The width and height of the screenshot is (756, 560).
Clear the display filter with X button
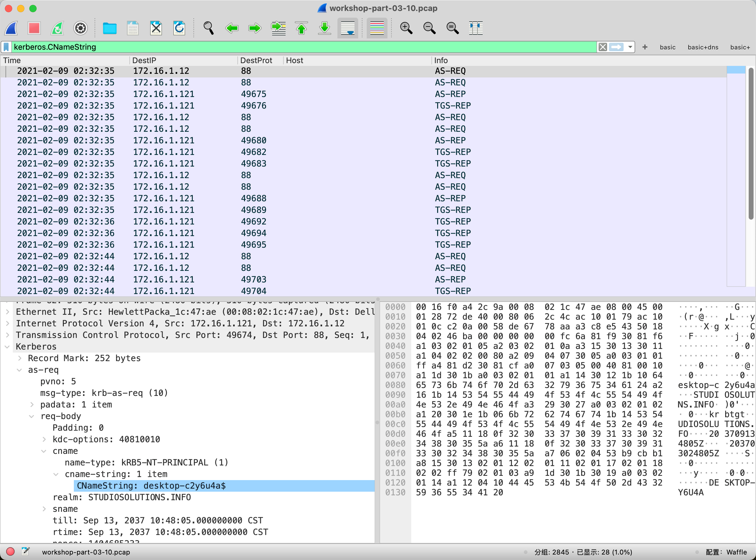tap(603, 47)
